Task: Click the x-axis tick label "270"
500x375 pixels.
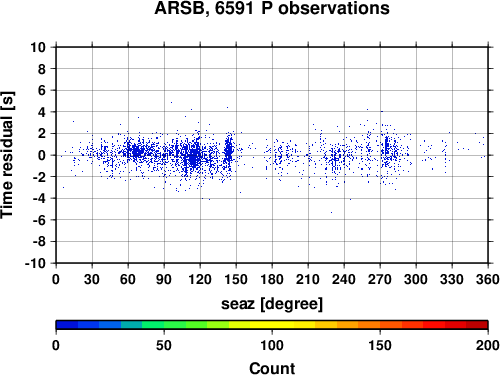Action: tap(380, 279)
